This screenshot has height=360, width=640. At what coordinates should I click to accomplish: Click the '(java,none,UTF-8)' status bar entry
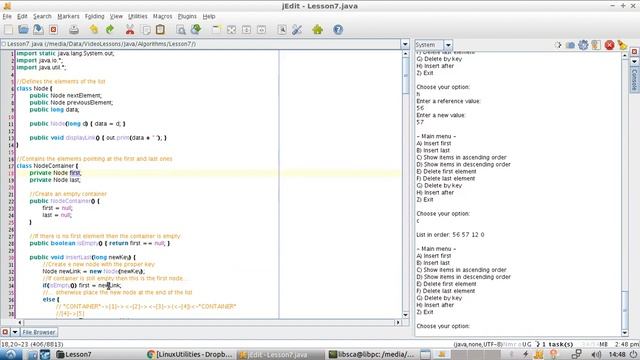[x=478, y=344]
